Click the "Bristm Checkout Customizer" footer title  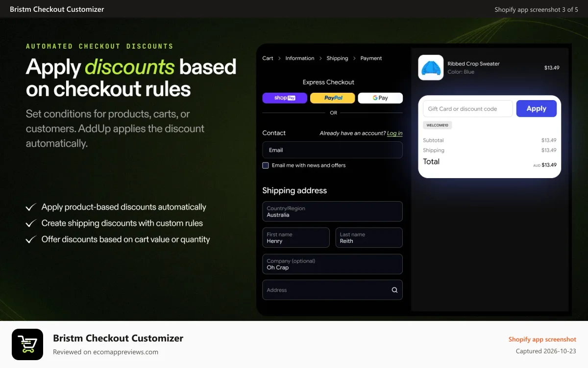click(x=118, y=338)
